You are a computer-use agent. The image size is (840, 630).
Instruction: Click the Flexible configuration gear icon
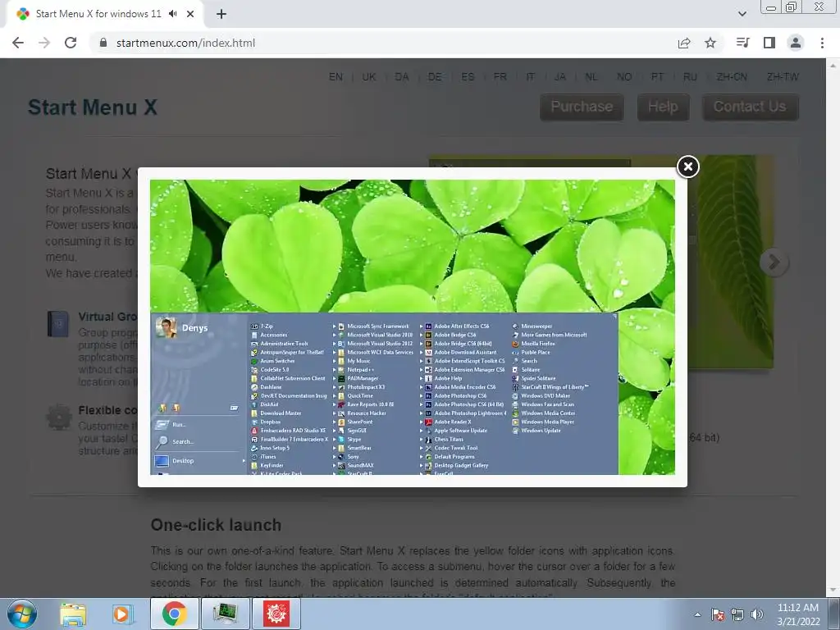click(x=59, y=418)
